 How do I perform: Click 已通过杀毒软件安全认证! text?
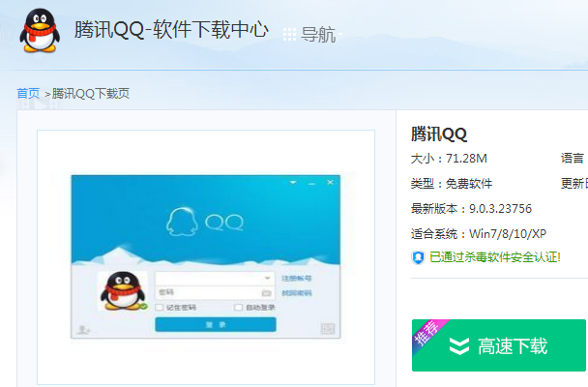[x=495, y=257]
